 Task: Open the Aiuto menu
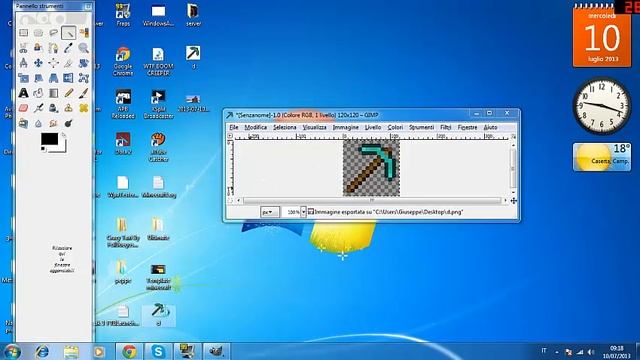point(490,127)
